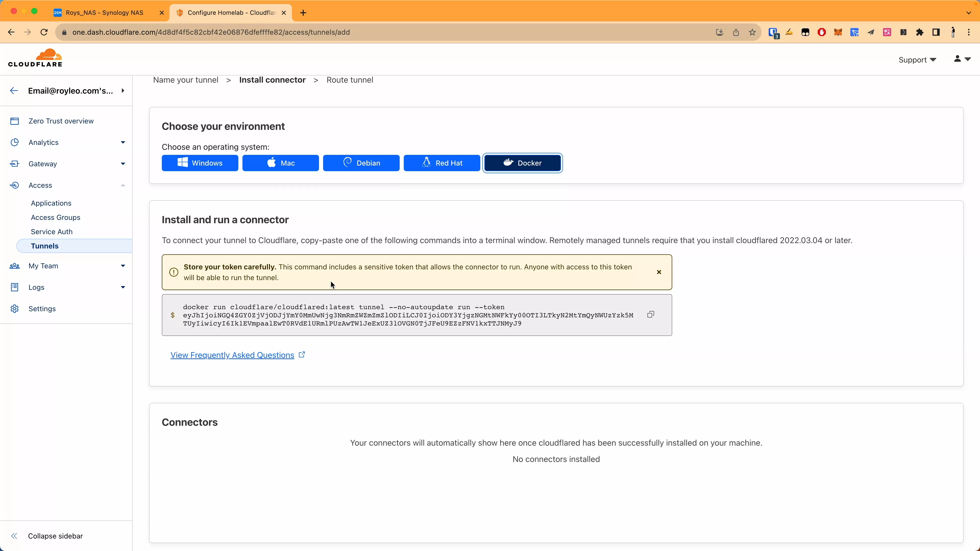Image resolution: width=980 pixels, height=551 pixels.
Task: Select Red Hat environment
Action: click(442, 163)
